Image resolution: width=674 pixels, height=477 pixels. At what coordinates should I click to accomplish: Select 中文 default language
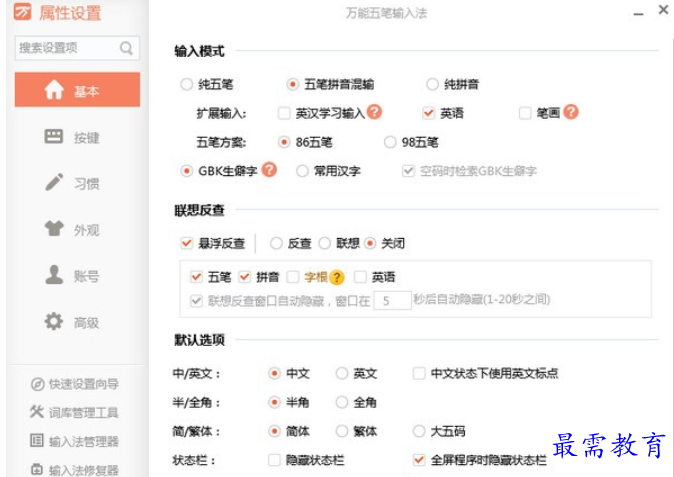(274, 373)
